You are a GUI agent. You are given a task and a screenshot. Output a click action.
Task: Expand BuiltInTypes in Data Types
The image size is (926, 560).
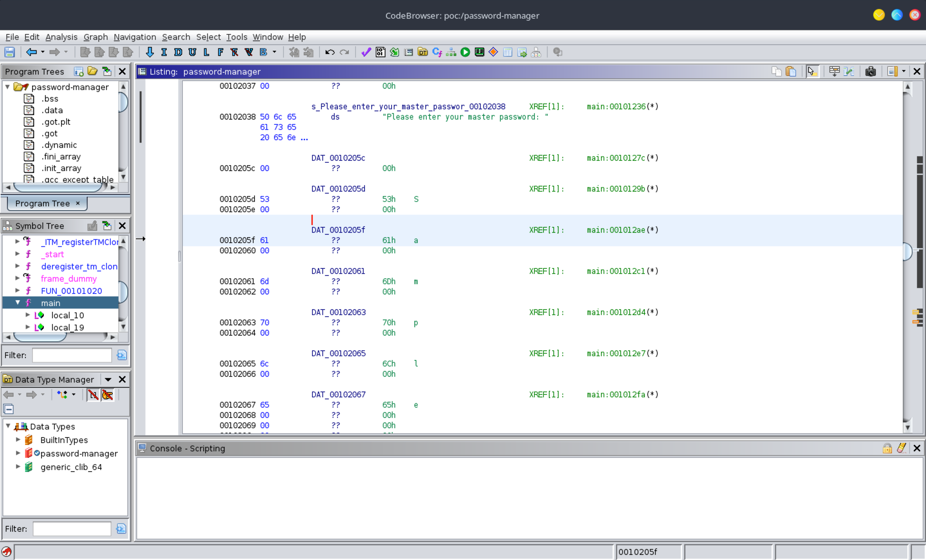click(x=18, y=439)
